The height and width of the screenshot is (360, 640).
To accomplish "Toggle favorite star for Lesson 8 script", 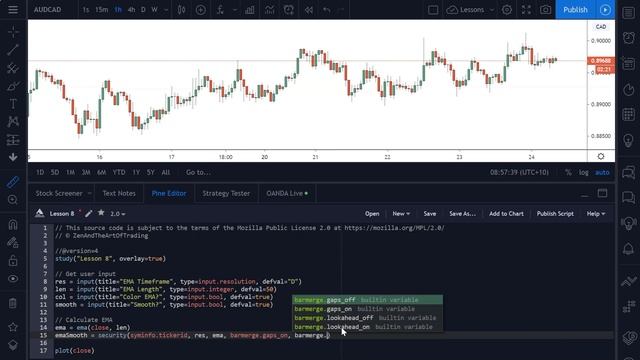I will pos(101,213).
